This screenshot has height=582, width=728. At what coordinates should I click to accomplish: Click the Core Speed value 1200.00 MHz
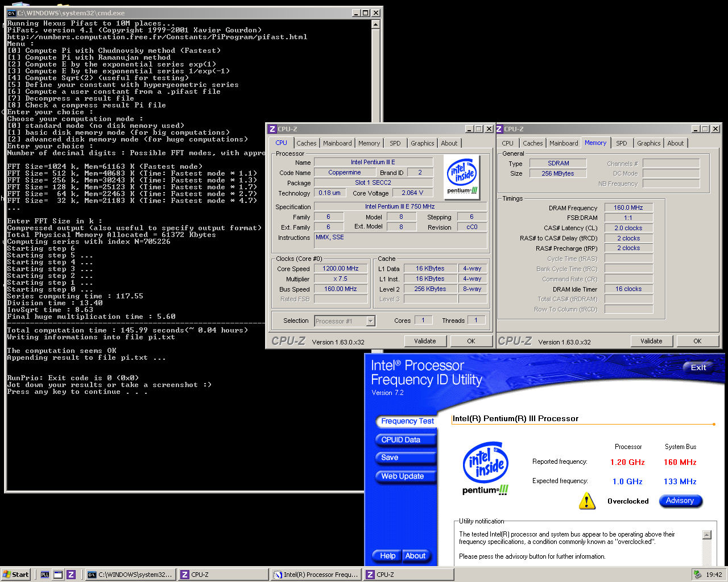point(341,269)
